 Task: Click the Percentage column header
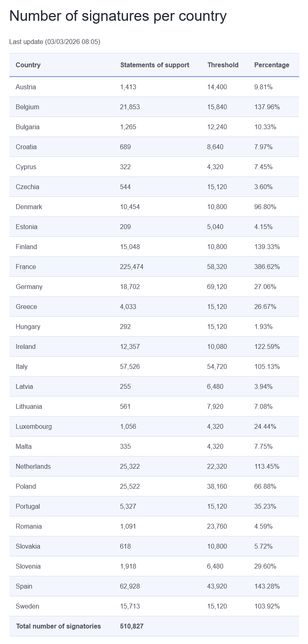272,65
